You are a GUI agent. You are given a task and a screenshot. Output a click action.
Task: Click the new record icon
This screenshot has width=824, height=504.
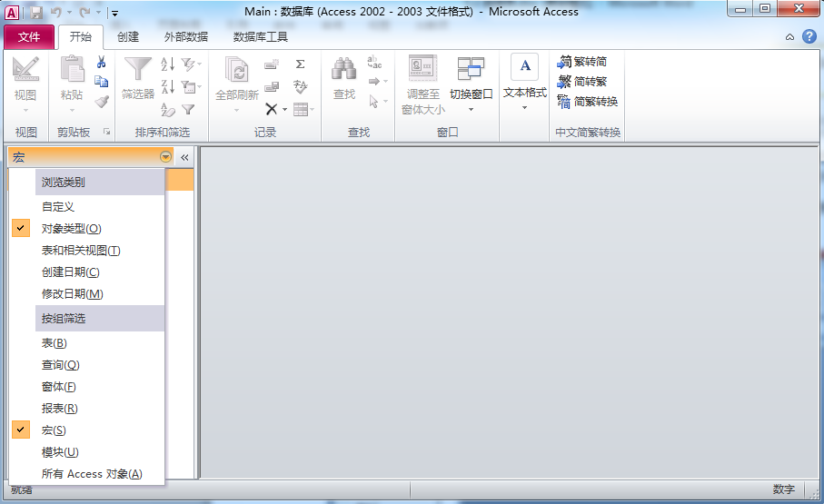(x=272, y=64)
